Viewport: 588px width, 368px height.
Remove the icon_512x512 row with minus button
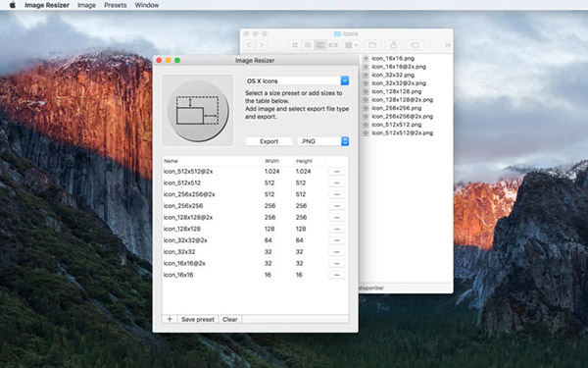point(337,183)
